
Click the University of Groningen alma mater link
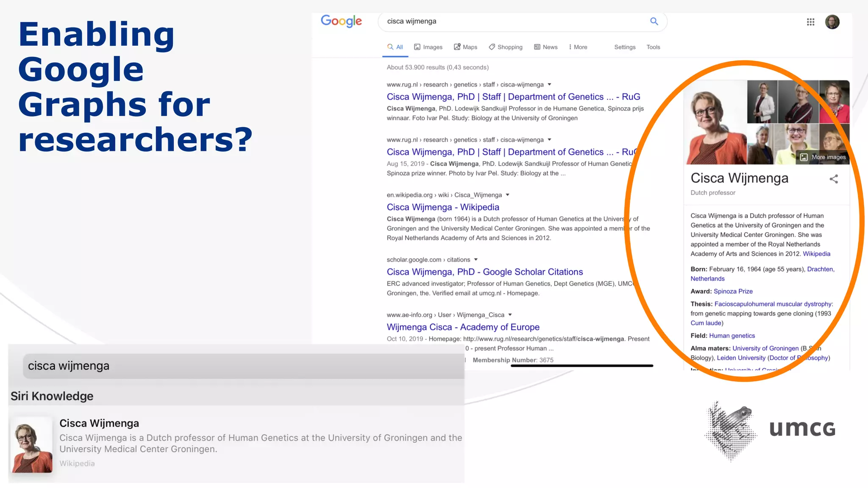[765, 348]
